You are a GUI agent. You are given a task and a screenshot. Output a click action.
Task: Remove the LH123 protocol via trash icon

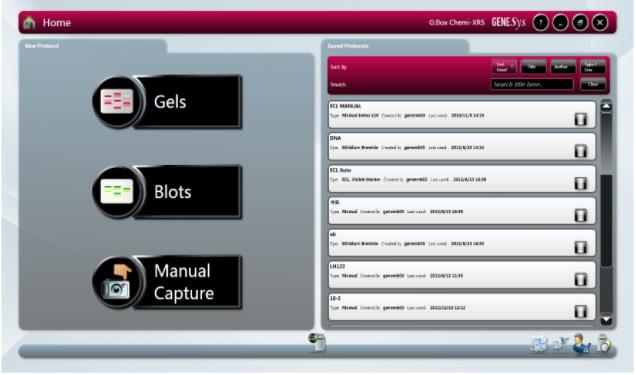pos(580,279)
